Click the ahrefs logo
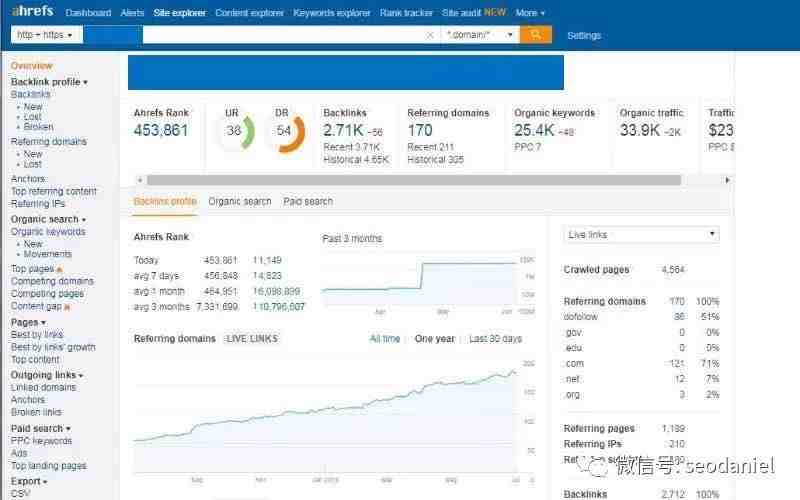The height and width of the screenshot is (500, 800). (x=32, y=11)
